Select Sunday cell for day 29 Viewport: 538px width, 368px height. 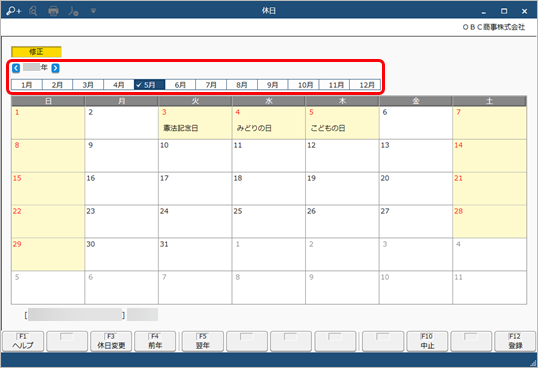(48, 255)
